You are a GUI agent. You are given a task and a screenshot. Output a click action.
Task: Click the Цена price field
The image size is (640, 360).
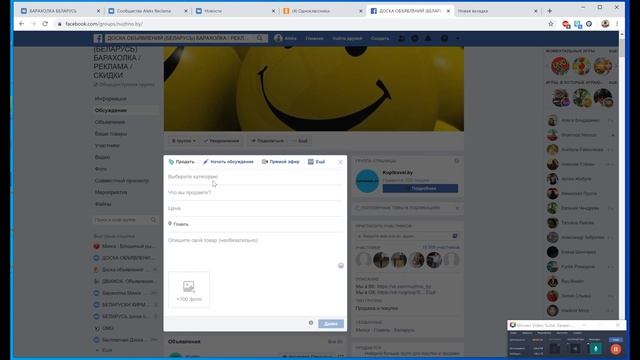point(255,208)
